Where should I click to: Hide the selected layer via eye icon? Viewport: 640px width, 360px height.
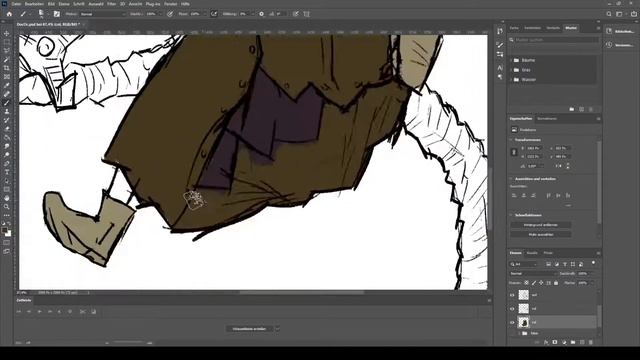click(x=512, y=322)
